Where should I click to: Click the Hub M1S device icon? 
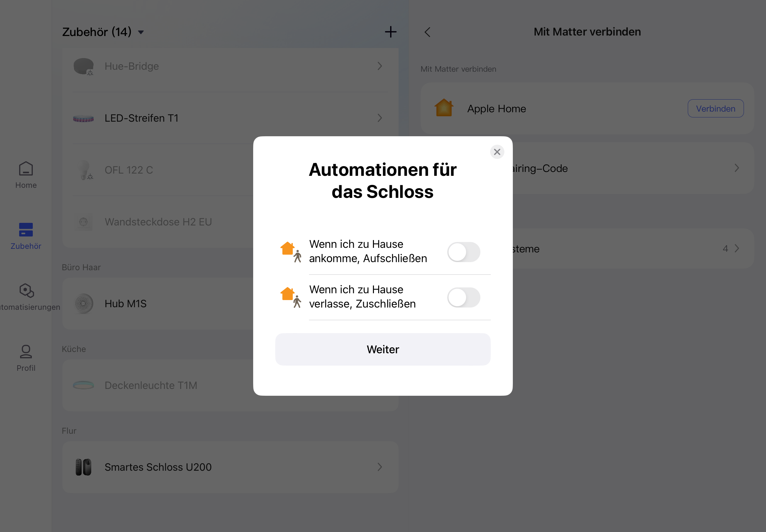(x=83, y=303)
